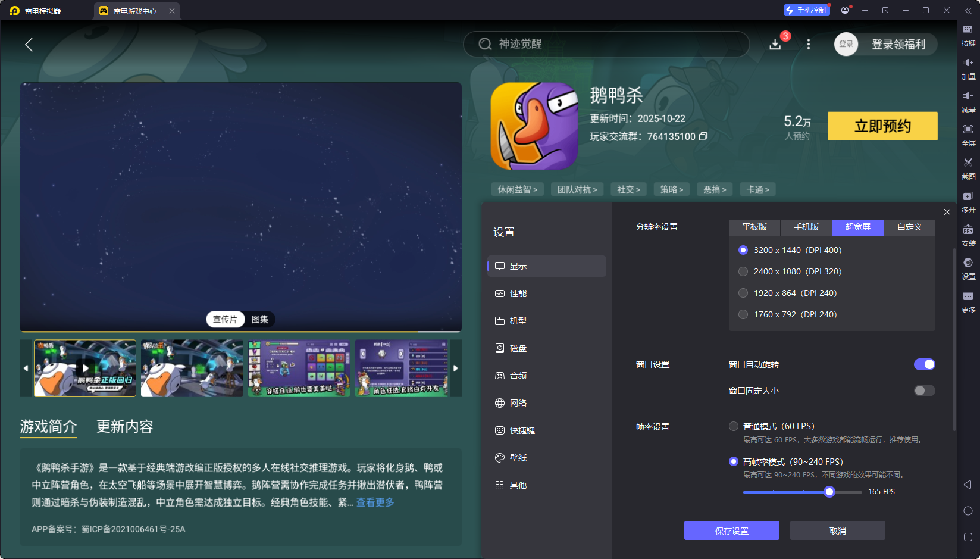Click the 立即预约 reservation button
The width and height of the screenshot is (980, 559).
coord(882,126)
